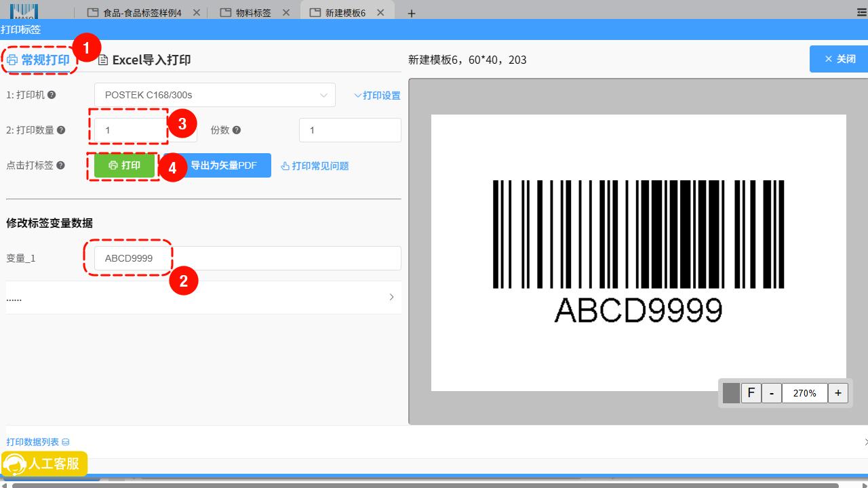Click the green 打印 button
Screen dimensions: 868x488
pos(124,165)
